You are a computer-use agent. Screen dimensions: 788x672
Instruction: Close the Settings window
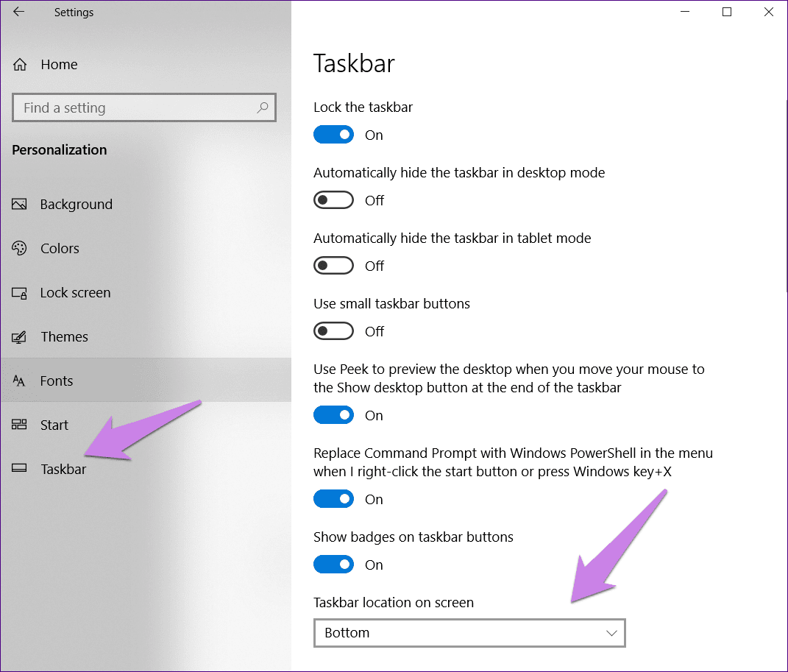click(768, 12)
